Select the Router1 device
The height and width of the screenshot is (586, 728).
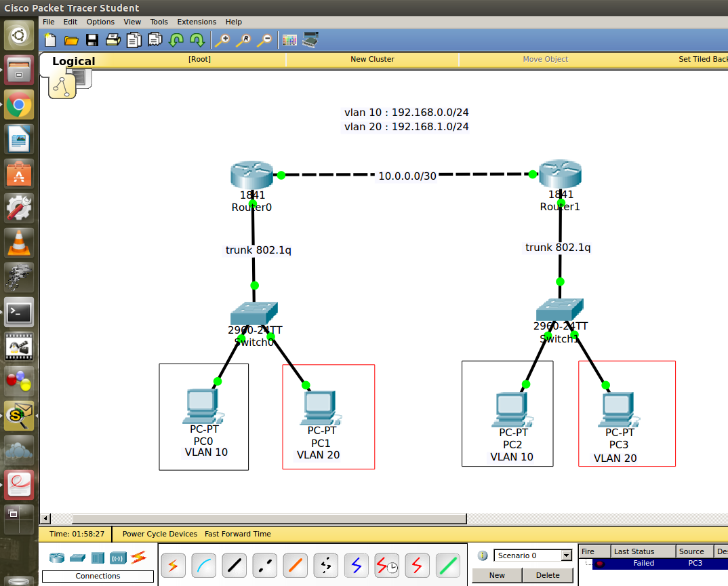pyautogui.click(x=560, y=174)
